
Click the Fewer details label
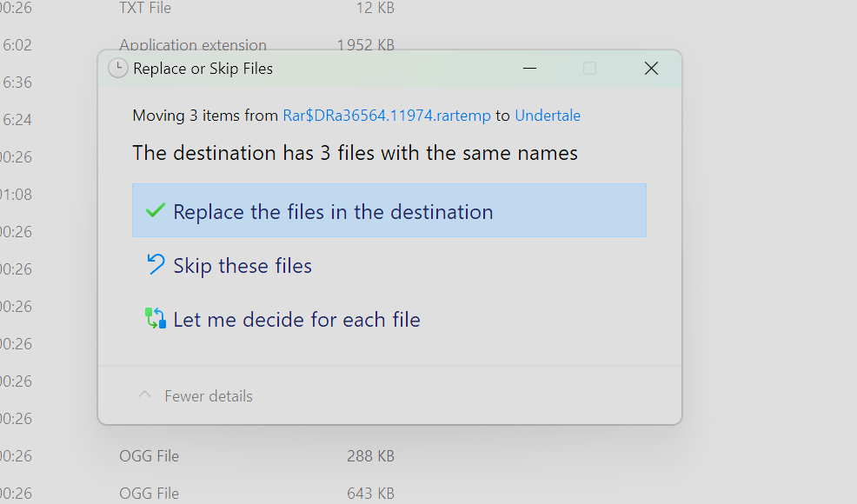tap(209, 396)
